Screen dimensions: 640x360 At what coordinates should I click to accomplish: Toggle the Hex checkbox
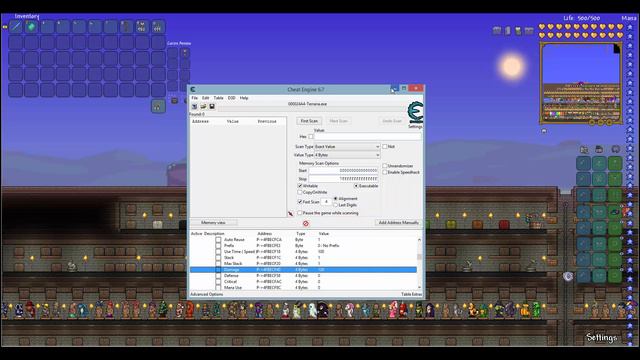click(311, 137)
